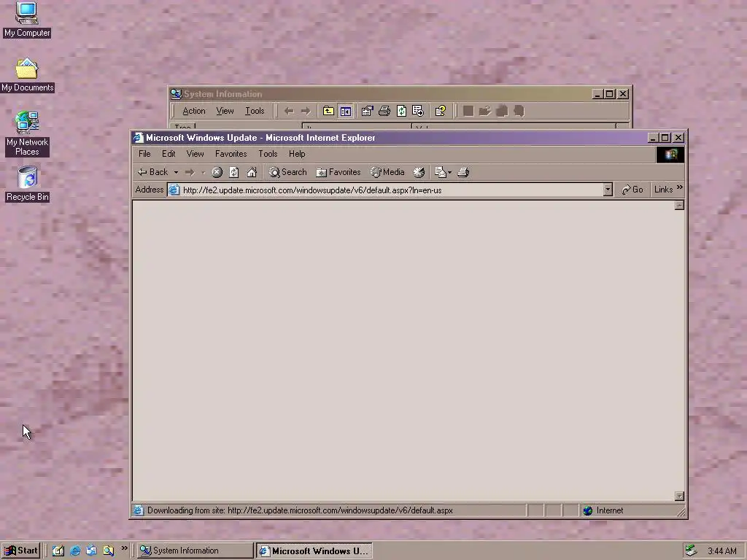Click the Back button in Internet Explorer
This screenshot has height=560, width=747.
click(x=152, y=172)
